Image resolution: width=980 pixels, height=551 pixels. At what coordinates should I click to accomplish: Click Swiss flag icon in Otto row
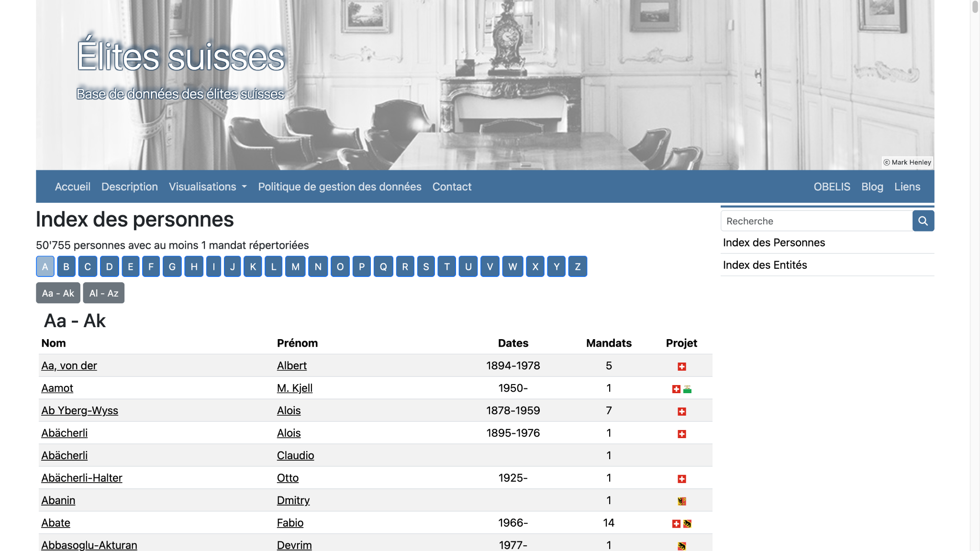tap(682, 479)
